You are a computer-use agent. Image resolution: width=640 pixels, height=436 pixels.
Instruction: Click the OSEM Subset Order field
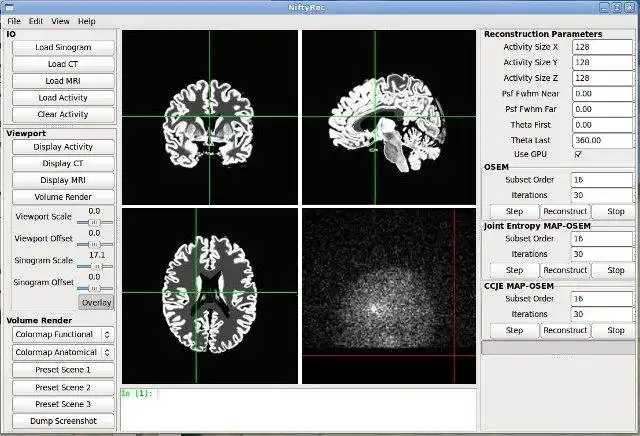click(602, 180)
